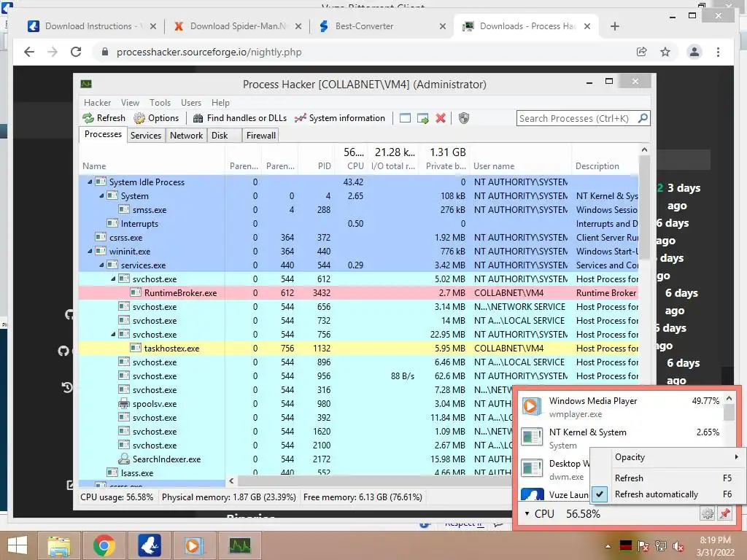747x560 pixels.
Task: Open File Explorer from the taskbar
Action: [x=58, y=545]
